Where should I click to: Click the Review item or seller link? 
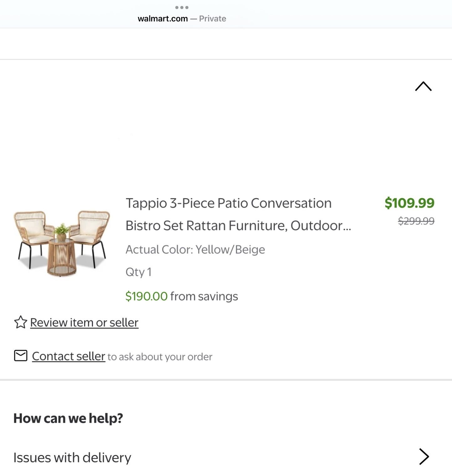(x=84, y=322)
